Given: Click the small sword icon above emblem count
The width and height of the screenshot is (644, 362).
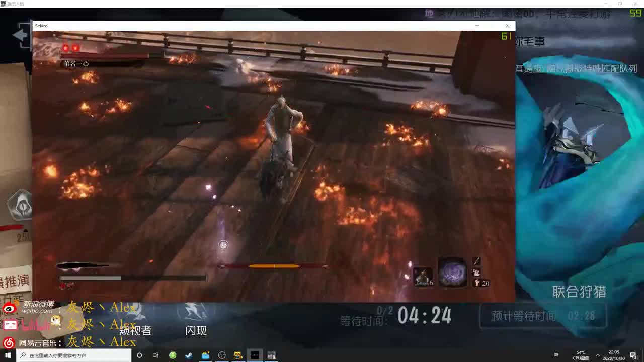Looking at the screenshot, I should (x=476, y=261).
